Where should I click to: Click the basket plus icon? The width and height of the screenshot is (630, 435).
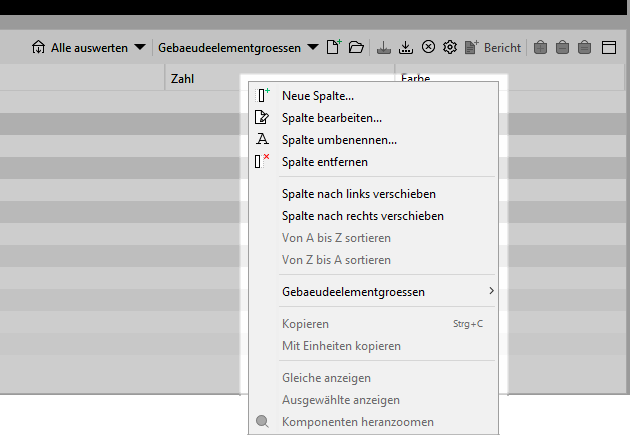pos(540,47)
